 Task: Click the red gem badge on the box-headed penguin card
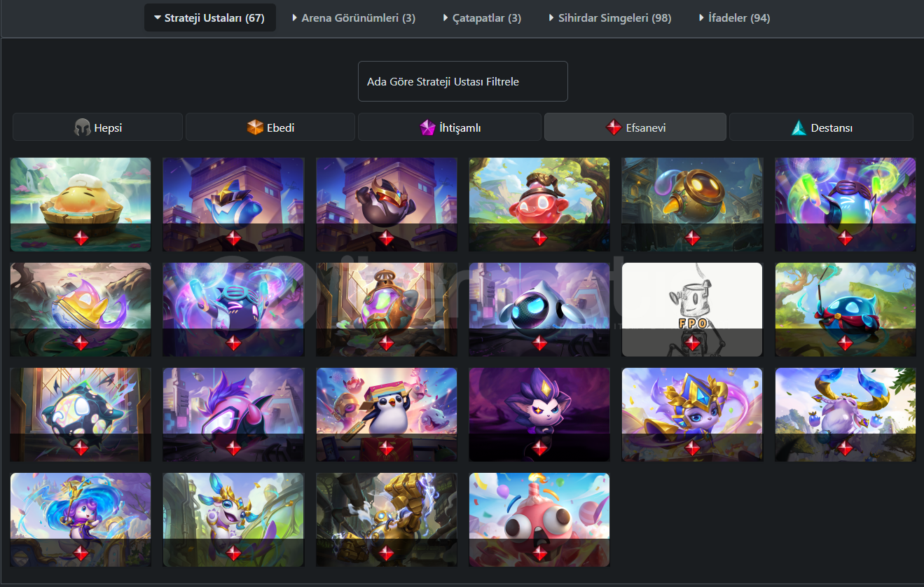coord(387,448)
